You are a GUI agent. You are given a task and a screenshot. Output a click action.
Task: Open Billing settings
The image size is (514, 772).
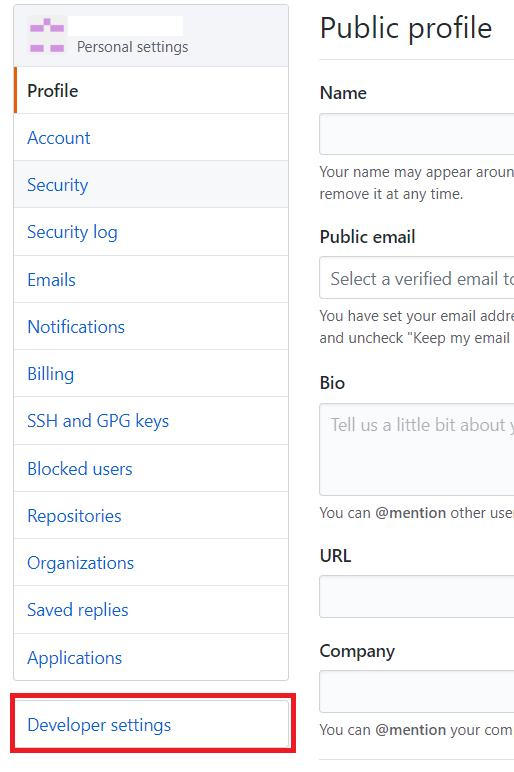tap(151, 374)
